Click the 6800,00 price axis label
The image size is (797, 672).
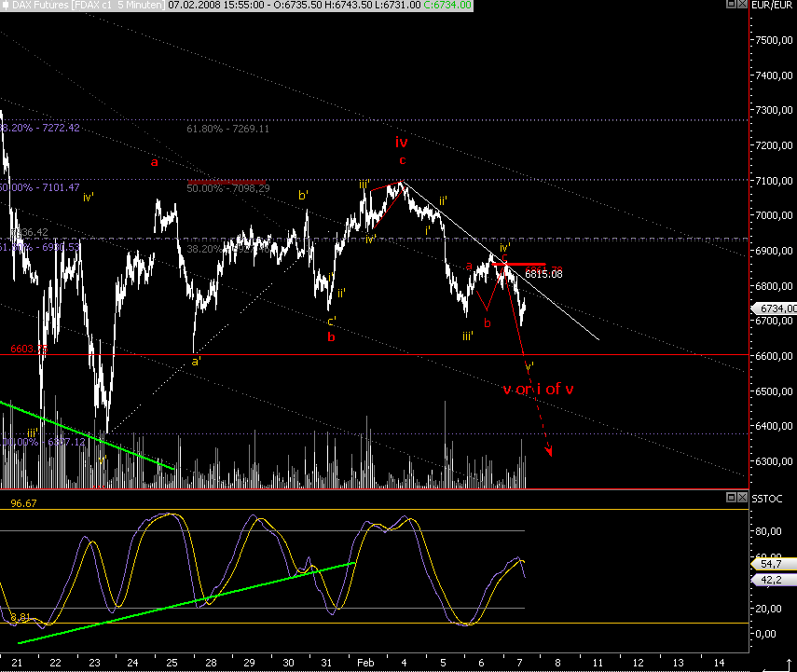pos(774,286)
